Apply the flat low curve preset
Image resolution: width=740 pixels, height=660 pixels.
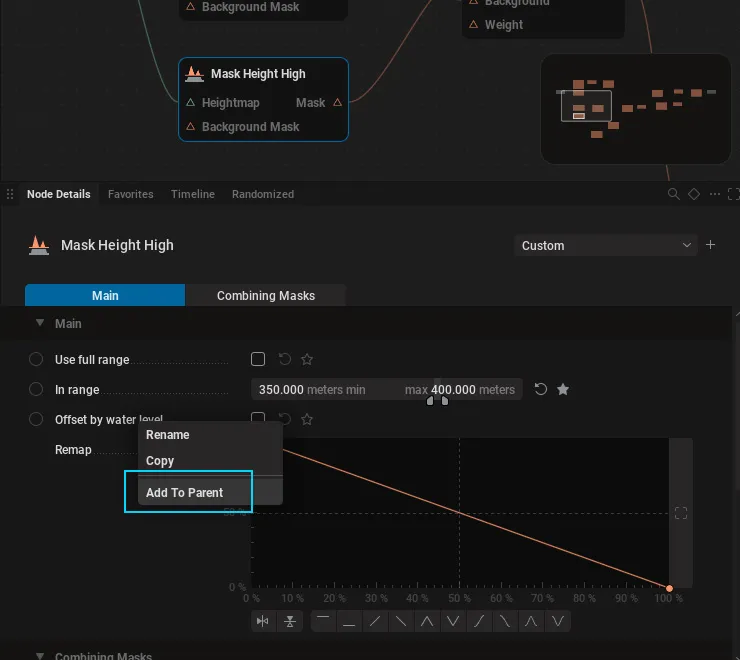pyautogui.click(x=349, y=621)
